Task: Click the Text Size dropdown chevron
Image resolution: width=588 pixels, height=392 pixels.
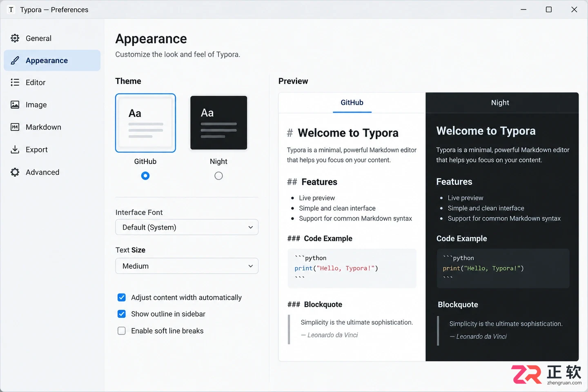Action: 251,266
